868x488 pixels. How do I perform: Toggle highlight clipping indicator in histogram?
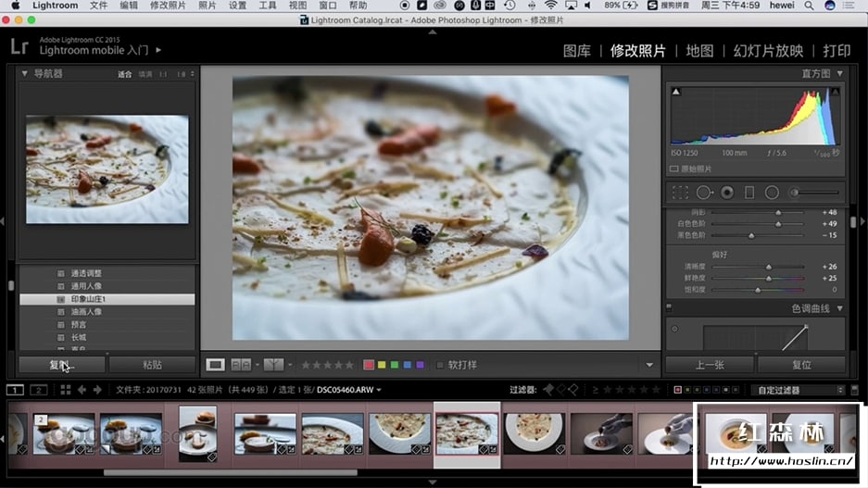coord(835,92)
